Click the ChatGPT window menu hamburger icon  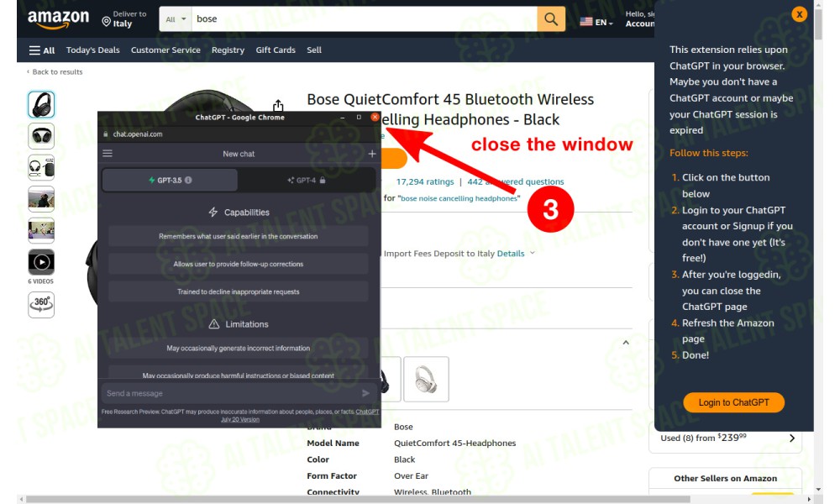(108, 153)
